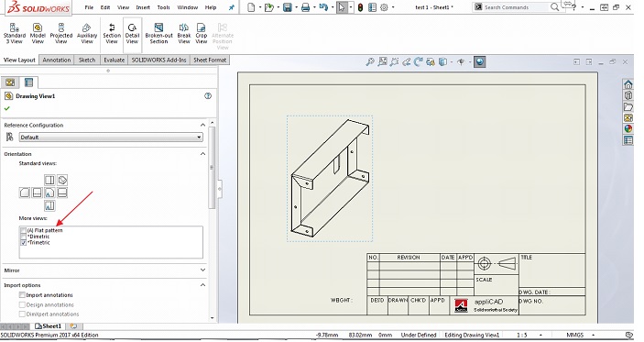Print the drawing
Viewport: 644px width, 342px height.
click(305, 7)
